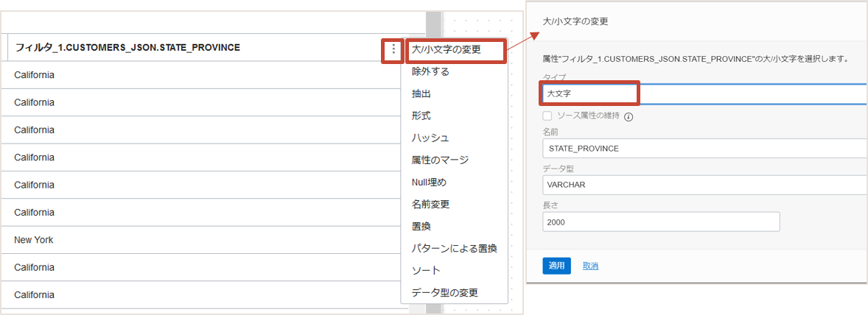868x315 pixels.
Task: Select データ型の変更 menu item
Action: point(444,293)
